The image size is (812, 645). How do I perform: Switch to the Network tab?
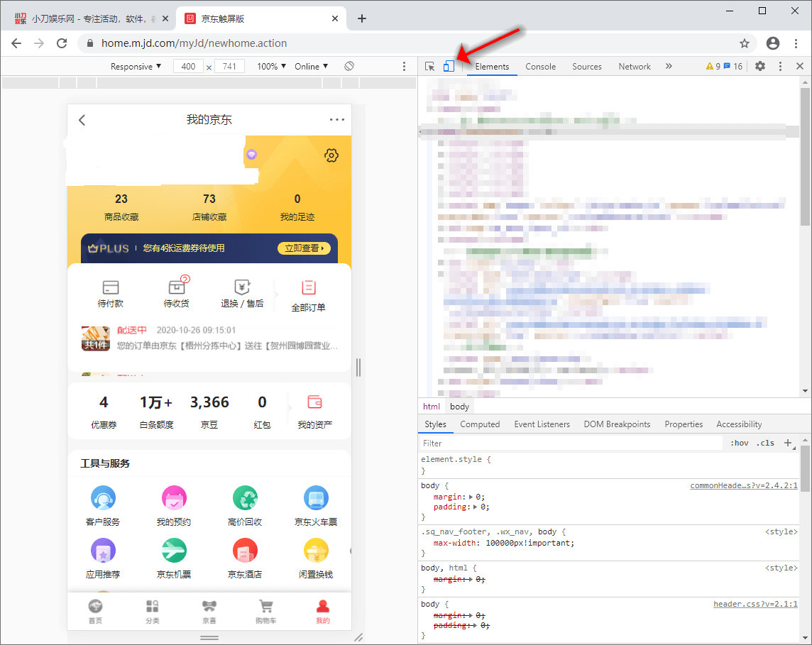point(635,66)
